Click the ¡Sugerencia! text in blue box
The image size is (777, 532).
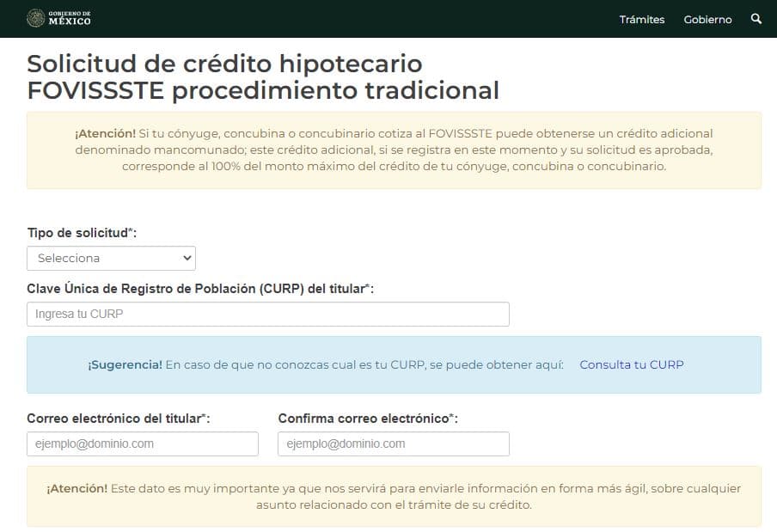(125, 364)
